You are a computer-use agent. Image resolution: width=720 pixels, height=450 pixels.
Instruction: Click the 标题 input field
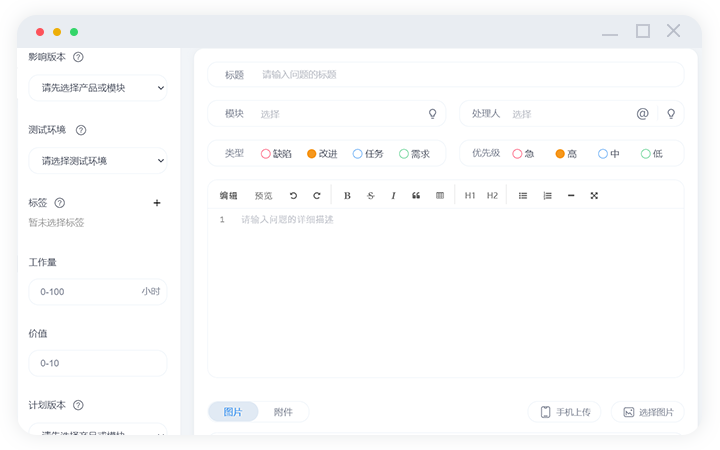[460, 75]
